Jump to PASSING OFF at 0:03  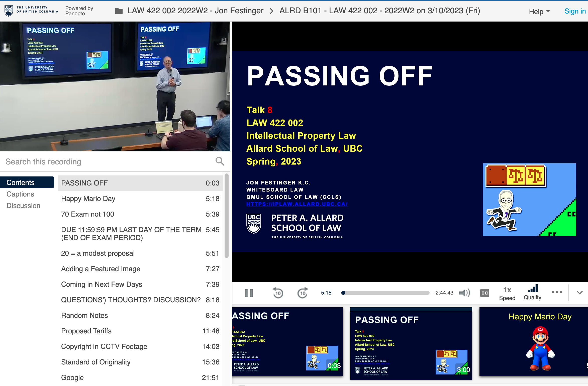[140, 183]
